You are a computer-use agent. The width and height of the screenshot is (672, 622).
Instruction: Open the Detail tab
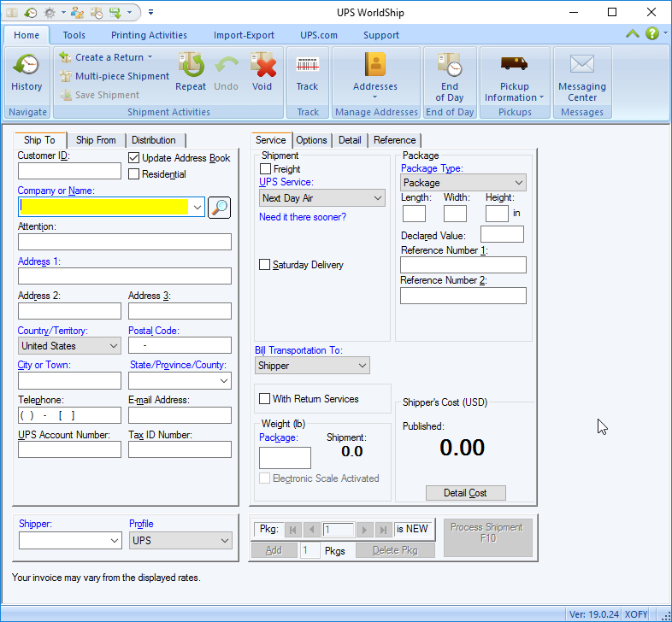click(x=350, y=140)
